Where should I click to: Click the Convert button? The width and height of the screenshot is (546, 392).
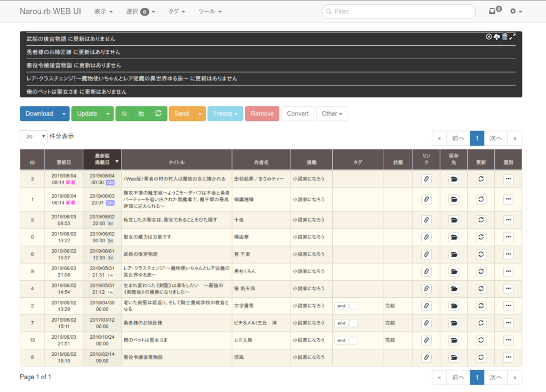tap(297, 113)
